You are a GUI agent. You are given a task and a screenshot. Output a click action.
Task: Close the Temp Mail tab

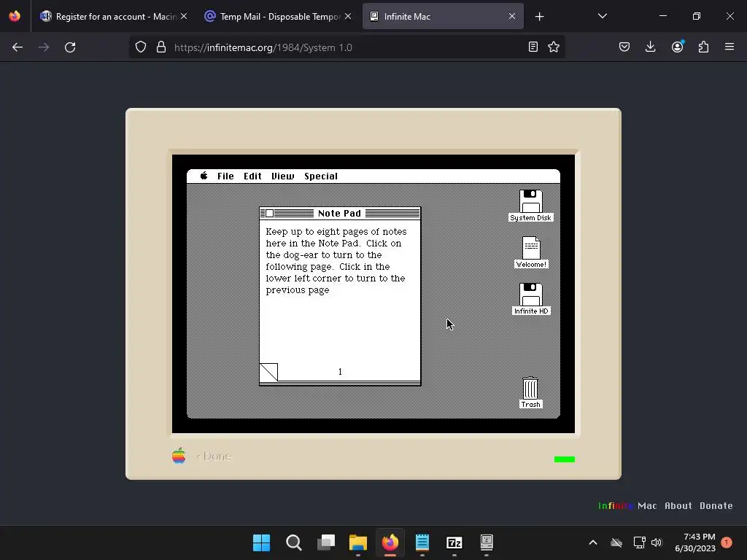pos(348,16)
